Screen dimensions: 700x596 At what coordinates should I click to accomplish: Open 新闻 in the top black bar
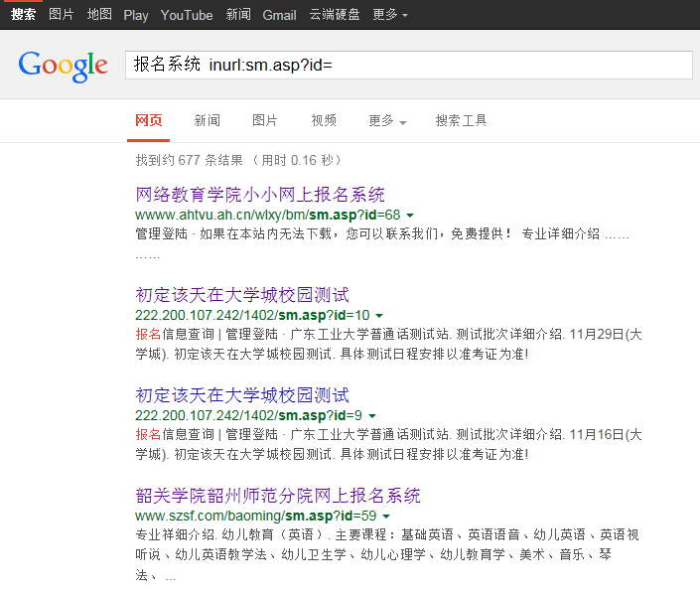[x=238, y=14]
